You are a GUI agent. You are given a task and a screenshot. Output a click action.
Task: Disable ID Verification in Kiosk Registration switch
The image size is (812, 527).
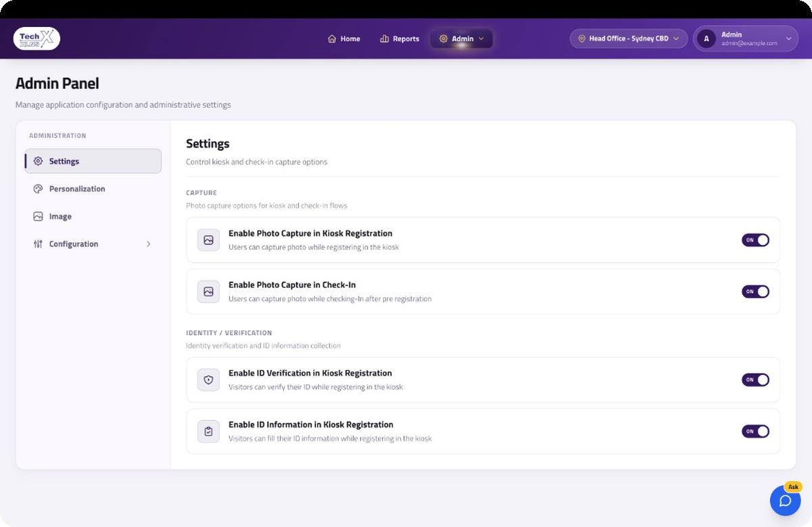755,380
